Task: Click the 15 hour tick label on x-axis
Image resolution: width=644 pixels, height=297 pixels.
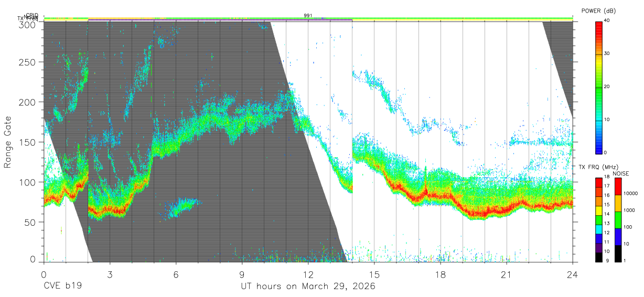Action: click(374, 274)
